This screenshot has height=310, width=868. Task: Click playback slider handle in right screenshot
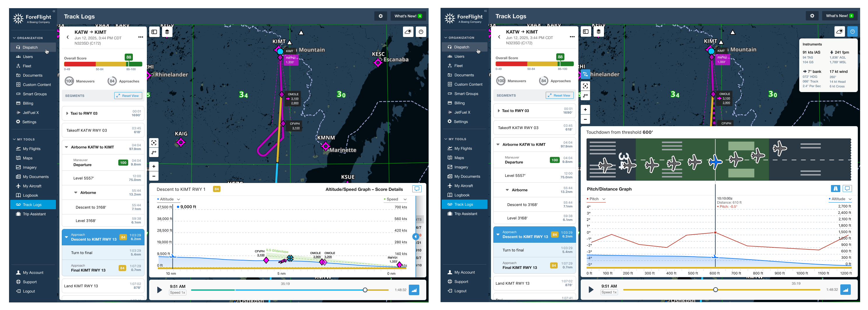click(715, 290)
